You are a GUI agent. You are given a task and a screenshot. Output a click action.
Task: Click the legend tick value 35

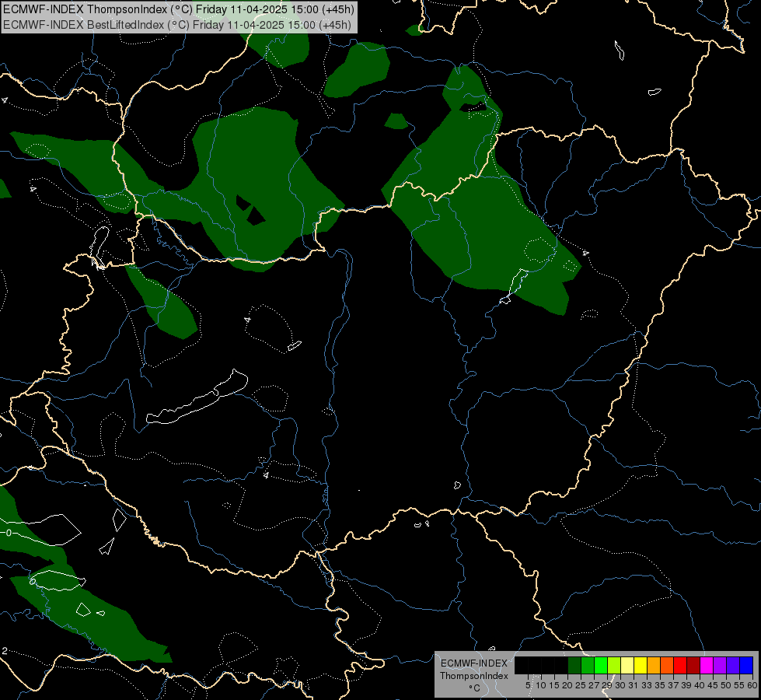(660, 685)
